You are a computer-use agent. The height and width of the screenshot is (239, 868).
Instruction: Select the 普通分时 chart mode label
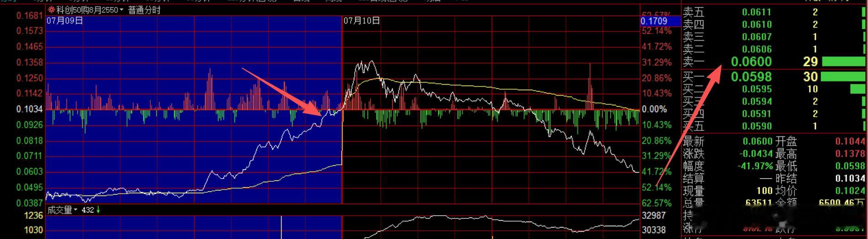click(144, 10)
